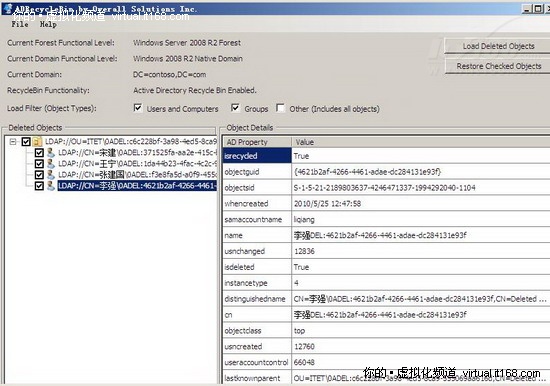Click user icon next to CN=宋建

pos(51,153)
